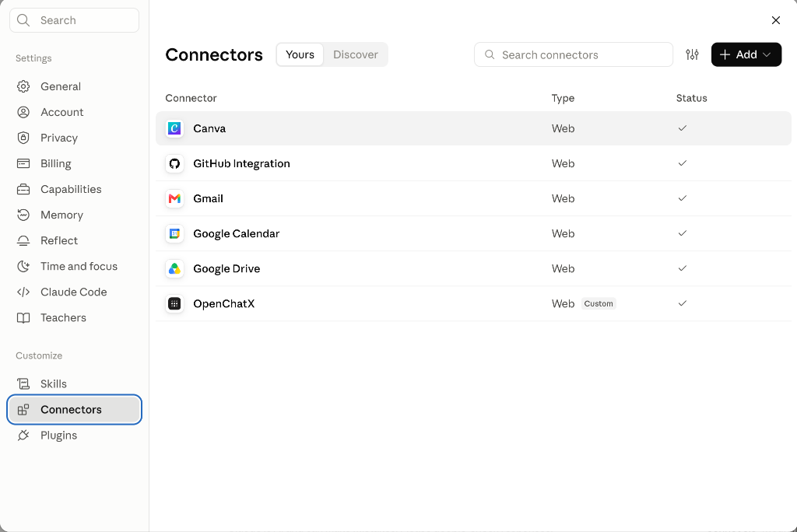The image size is (797, 532).
Task: Click the Web type for Google Drive
Action: (563, 269)
